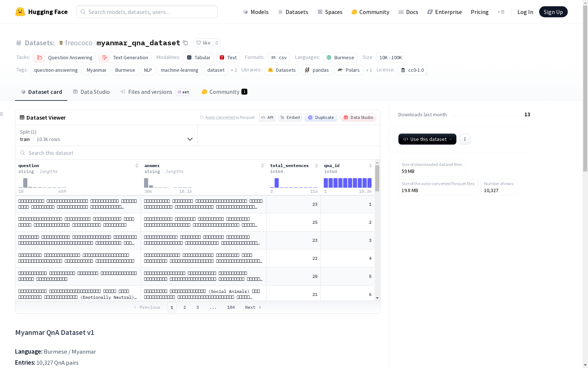Click the qna_id histogram bars
588x368 pixels.
(348, 183)
